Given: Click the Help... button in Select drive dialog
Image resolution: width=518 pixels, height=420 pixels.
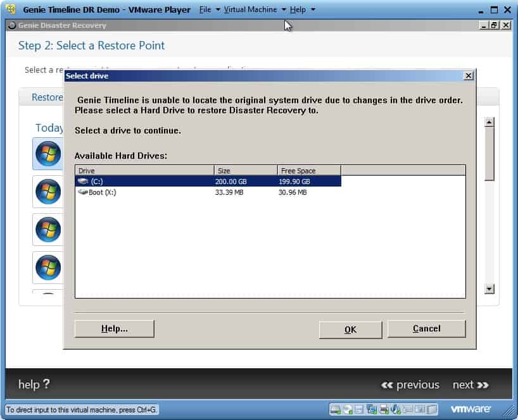Looking at the screenshot, I should coord(115,329).
